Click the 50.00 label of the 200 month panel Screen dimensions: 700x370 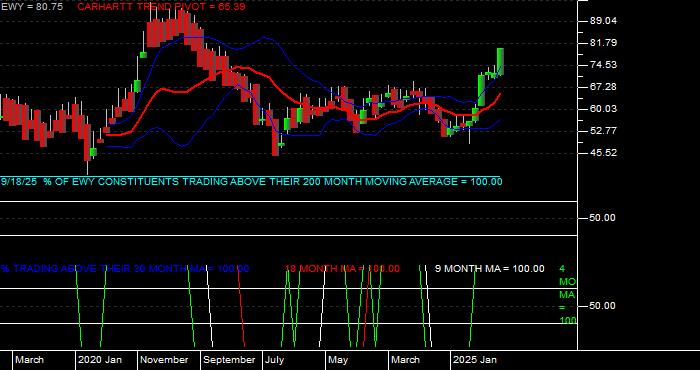(603, 218)
